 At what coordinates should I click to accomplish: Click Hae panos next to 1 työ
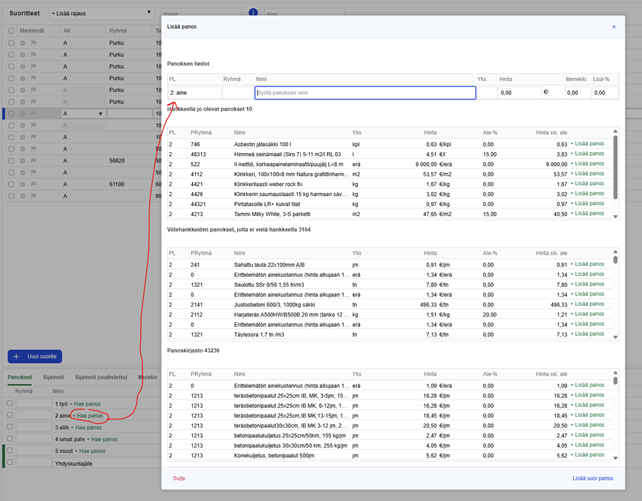coord(86,404)
